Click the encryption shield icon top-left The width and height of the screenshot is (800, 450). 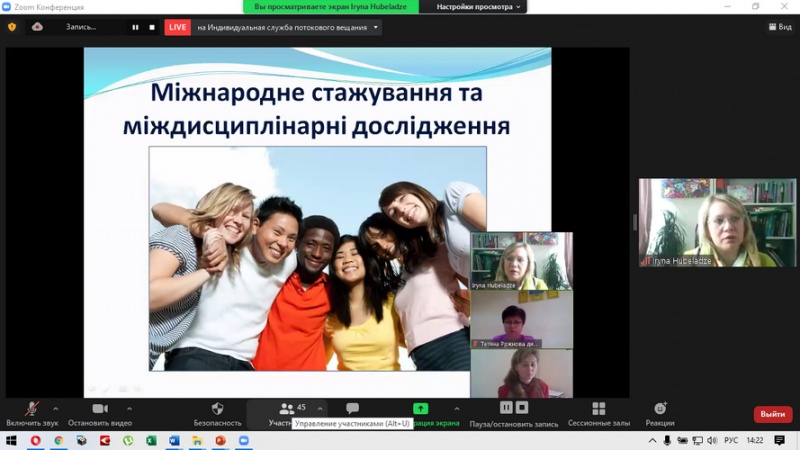12,27
